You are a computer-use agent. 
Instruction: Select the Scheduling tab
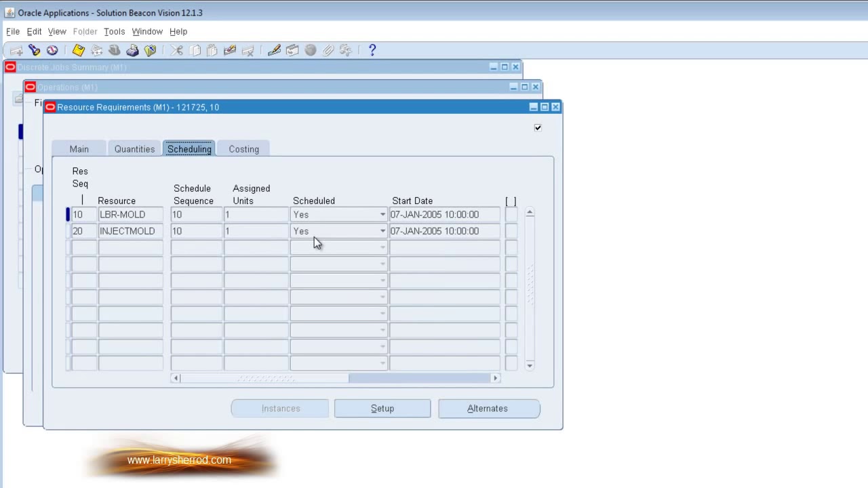pos(189,149)
